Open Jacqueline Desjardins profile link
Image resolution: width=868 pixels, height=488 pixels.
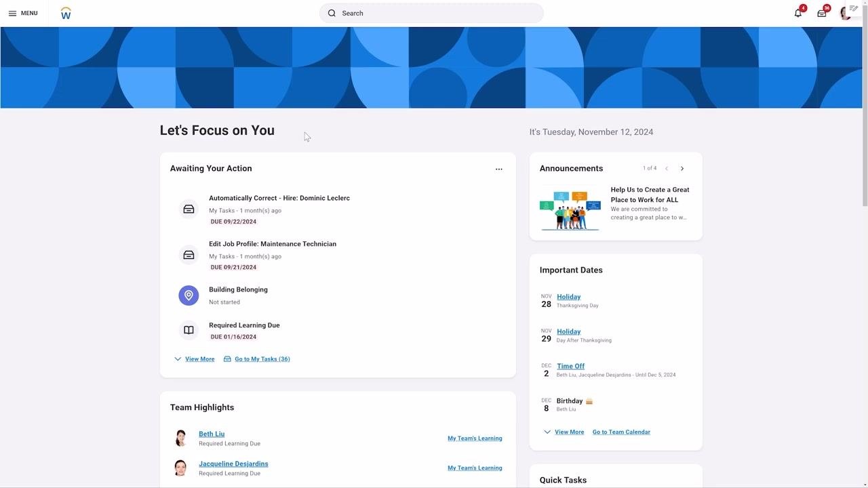point(233,464)
